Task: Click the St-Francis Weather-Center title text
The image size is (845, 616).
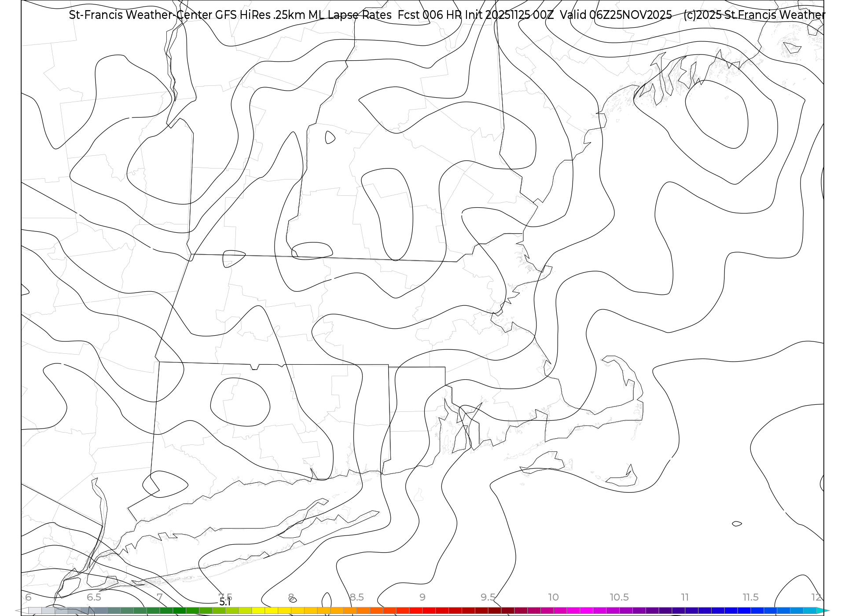Action: pos(141,15)
